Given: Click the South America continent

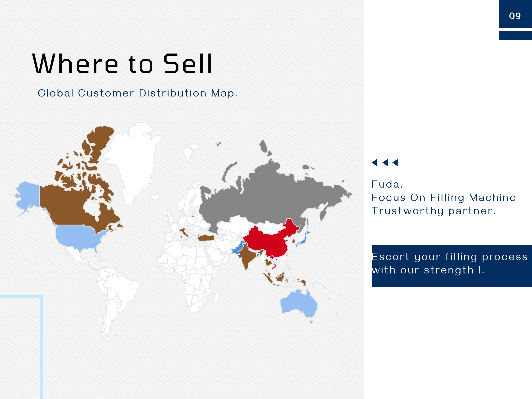Looking at the screenshot, I should point(115,296).
